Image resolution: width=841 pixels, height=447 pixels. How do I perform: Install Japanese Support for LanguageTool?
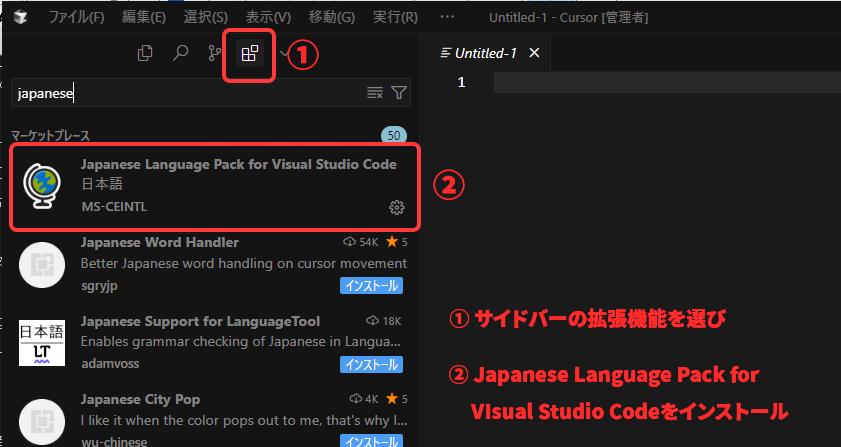[371, 364]
